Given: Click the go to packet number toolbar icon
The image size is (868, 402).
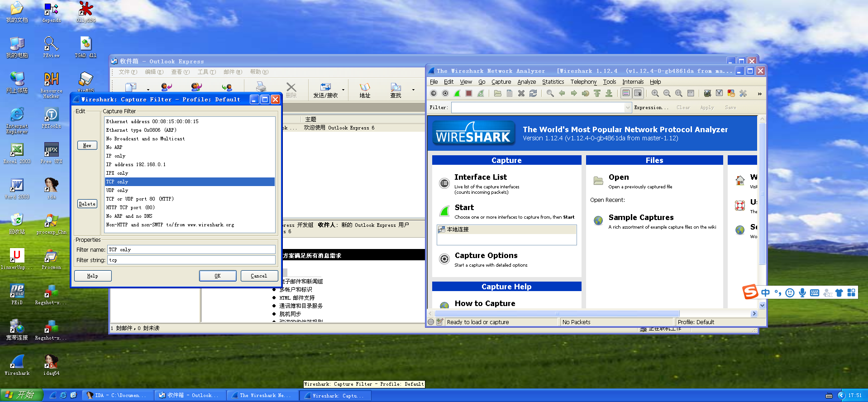Looking at the screenshot, I should click(586, 93).
